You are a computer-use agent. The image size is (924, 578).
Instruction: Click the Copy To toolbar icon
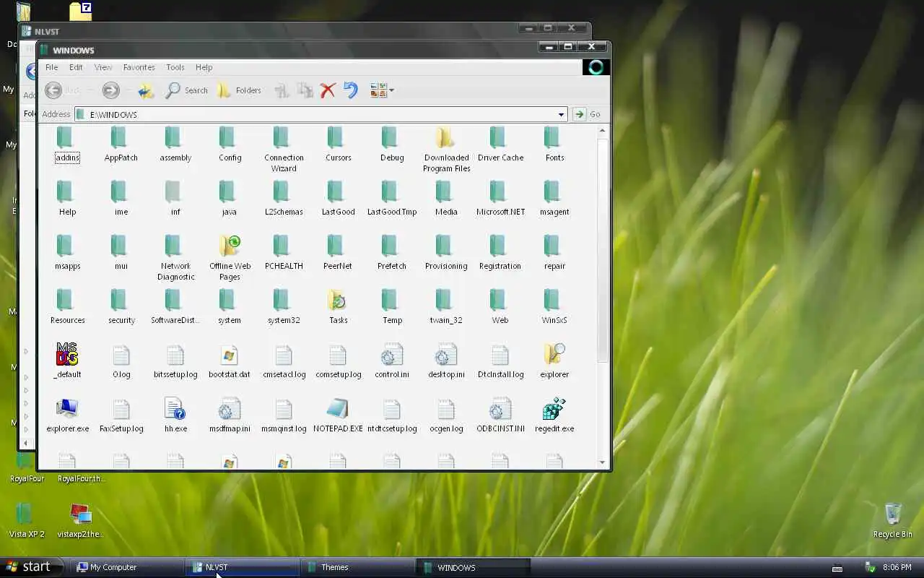pyautogui.click(x=305, y=90)
